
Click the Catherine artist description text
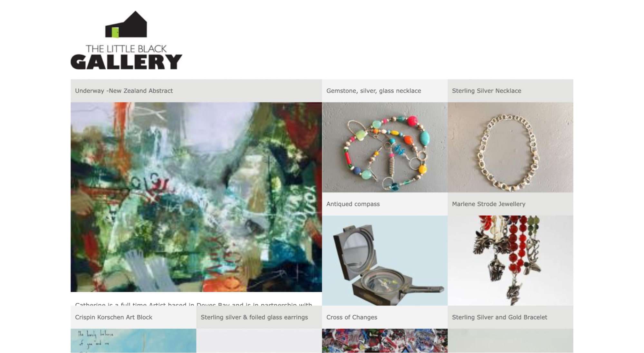point(193,304)
